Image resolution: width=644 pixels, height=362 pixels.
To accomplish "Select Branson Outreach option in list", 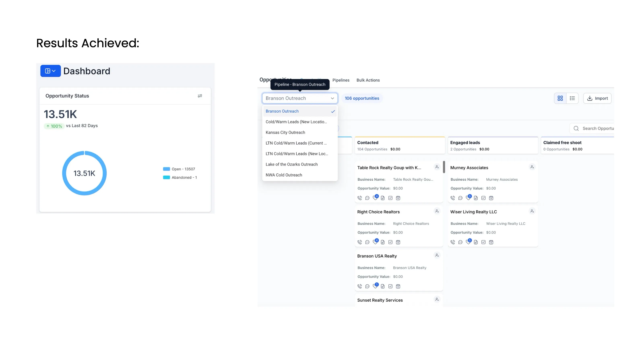I will pos(300,111).
